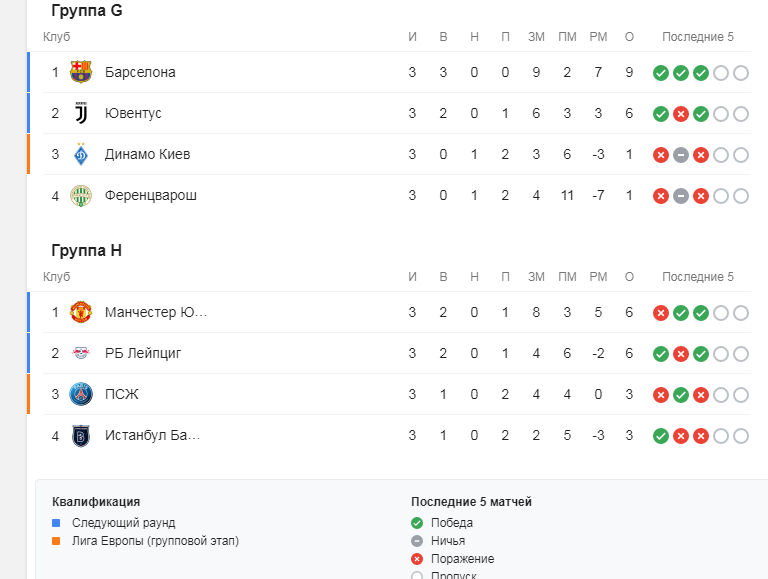
Task: Click the PSG club crest
Action: tap(81, 394)
